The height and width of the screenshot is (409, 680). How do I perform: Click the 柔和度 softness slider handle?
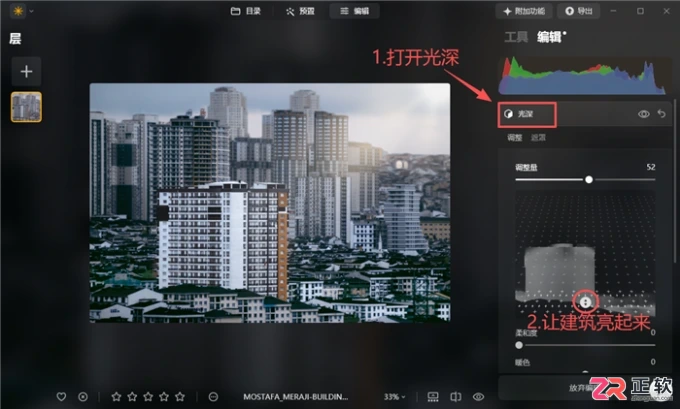[x=519, y=345]
